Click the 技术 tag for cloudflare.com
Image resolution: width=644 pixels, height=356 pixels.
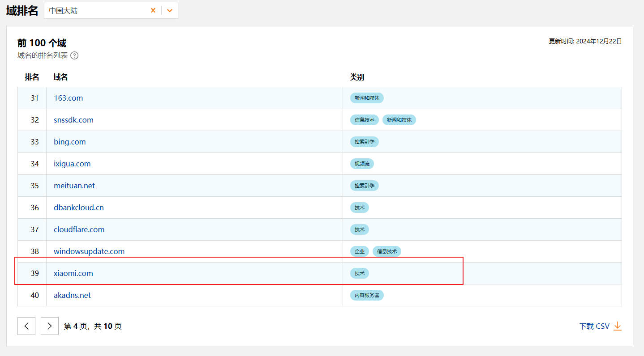[x=359, y=229]
